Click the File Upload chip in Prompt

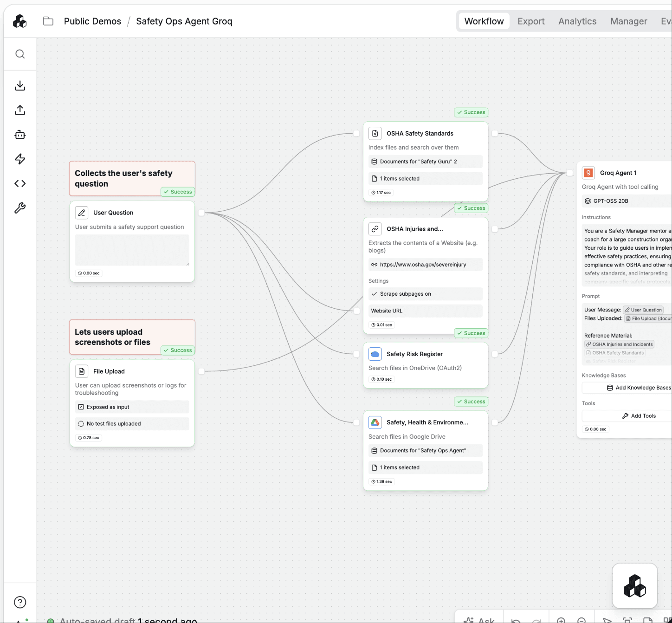[648, 318]
